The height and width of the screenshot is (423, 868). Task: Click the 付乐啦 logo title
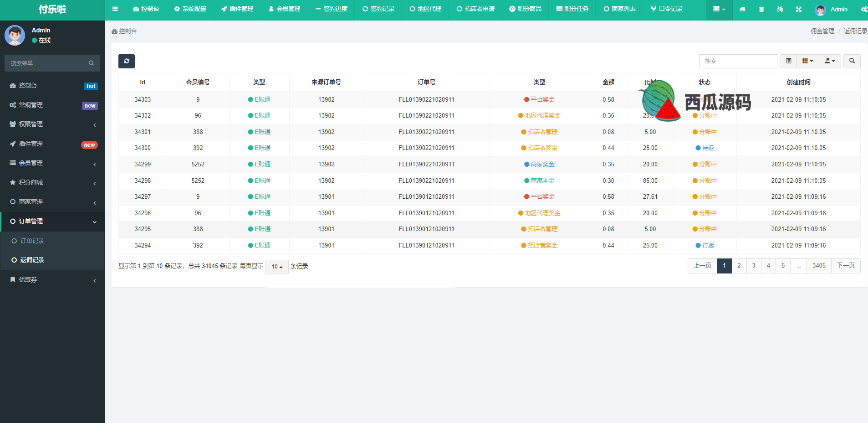click(52, 10)
